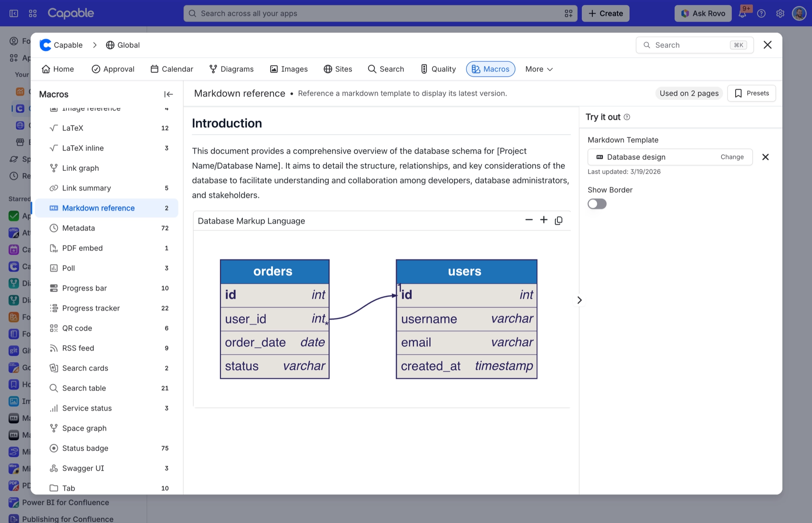This screenshot has width=812, height=523.
Task: Open the PDF embed macro
Action: click(106, 248)
